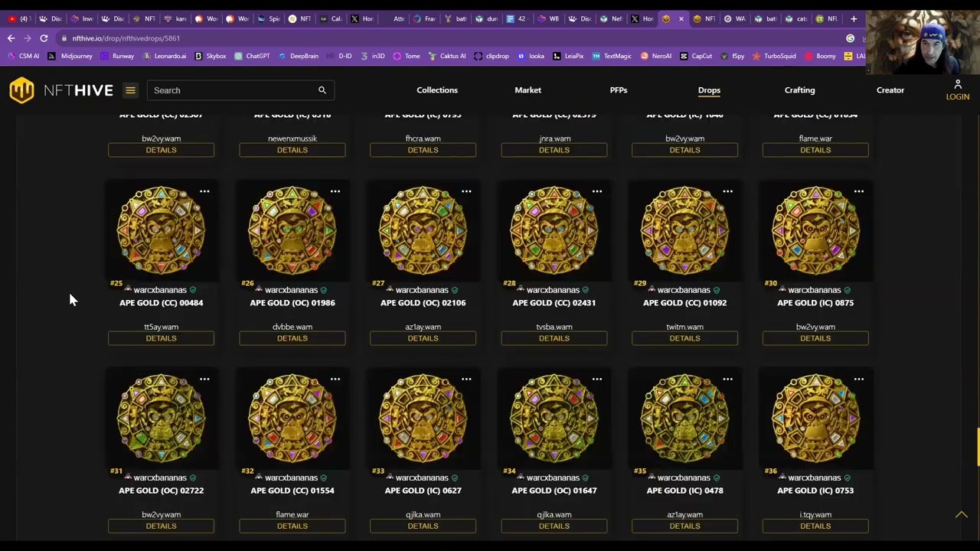Click the verified checkmark on card #27
Viewport: 980px width, 551px height.
[x=455, y=290]
